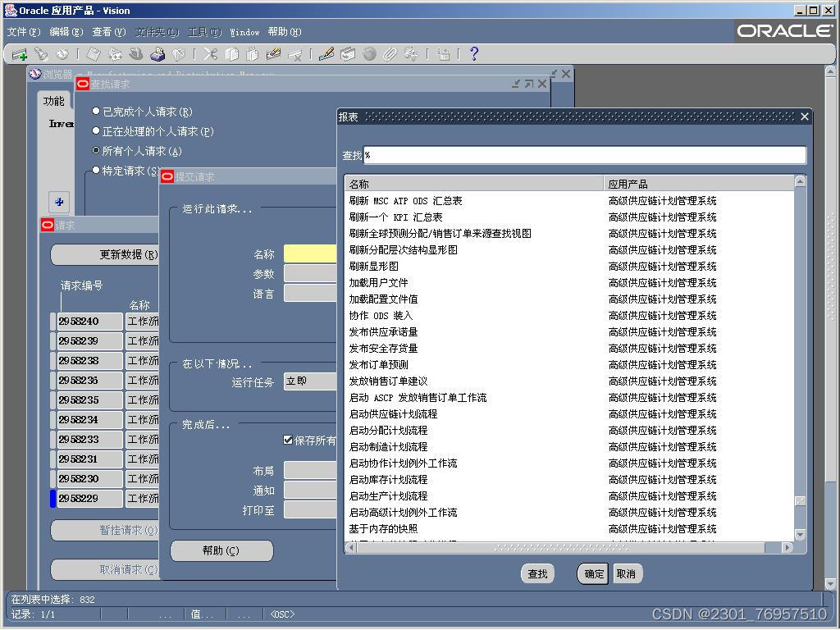The image size is (840, 630).
Task: Select the row 刷新一个 KPI 汇总表
Action: point(569,217)
